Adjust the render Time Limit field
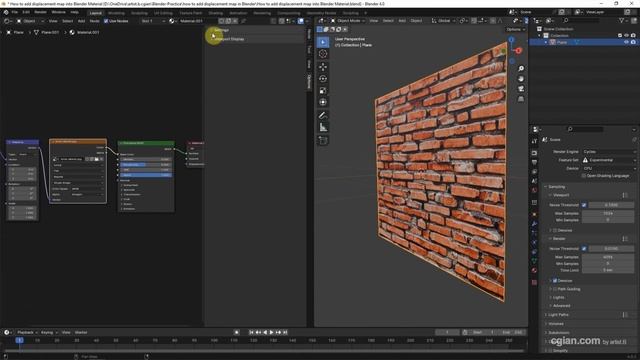 [x=608, y=270]
